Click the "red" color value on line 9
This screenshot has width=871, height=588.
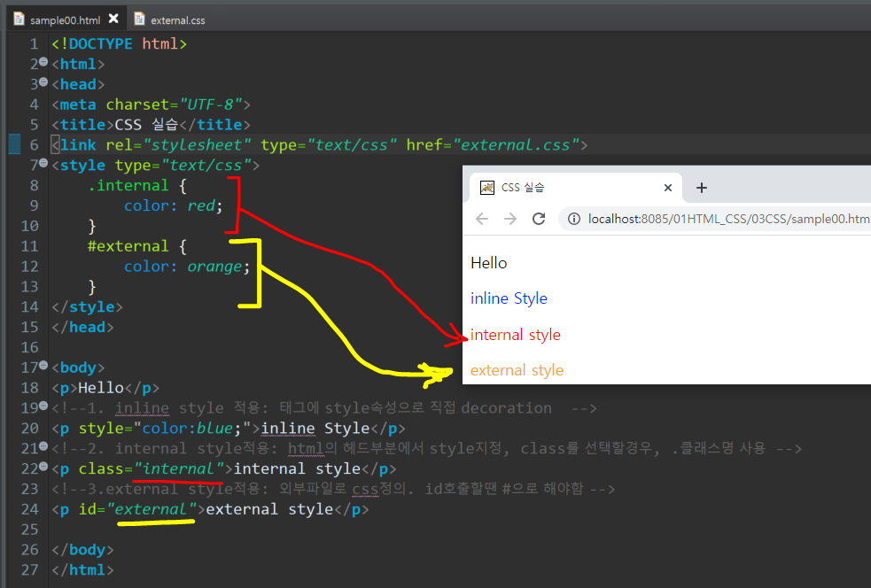(x=200, y=206)
